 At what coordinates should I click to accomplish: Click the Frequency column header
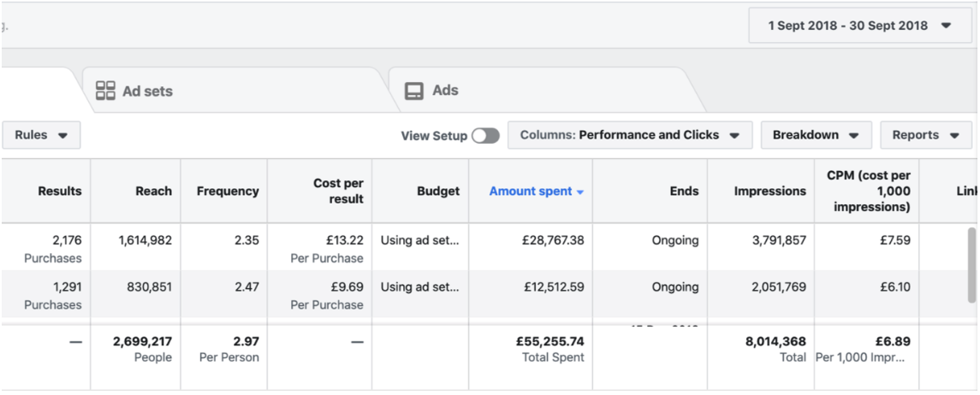click(228, 192)
